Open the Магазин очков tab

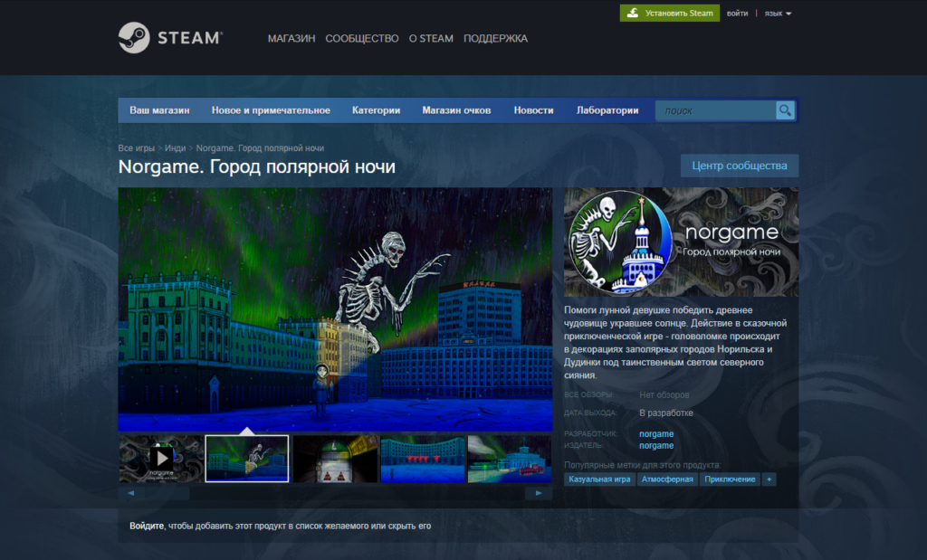click(456, 110)
